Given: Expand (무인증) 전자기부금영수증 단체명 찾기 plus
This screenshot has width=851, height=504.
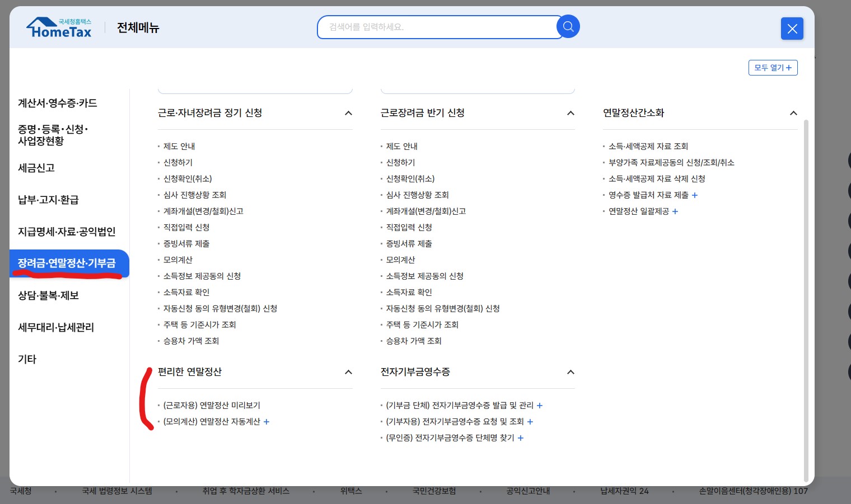Looking at the screenshot, I should click(x=521, y=438).
